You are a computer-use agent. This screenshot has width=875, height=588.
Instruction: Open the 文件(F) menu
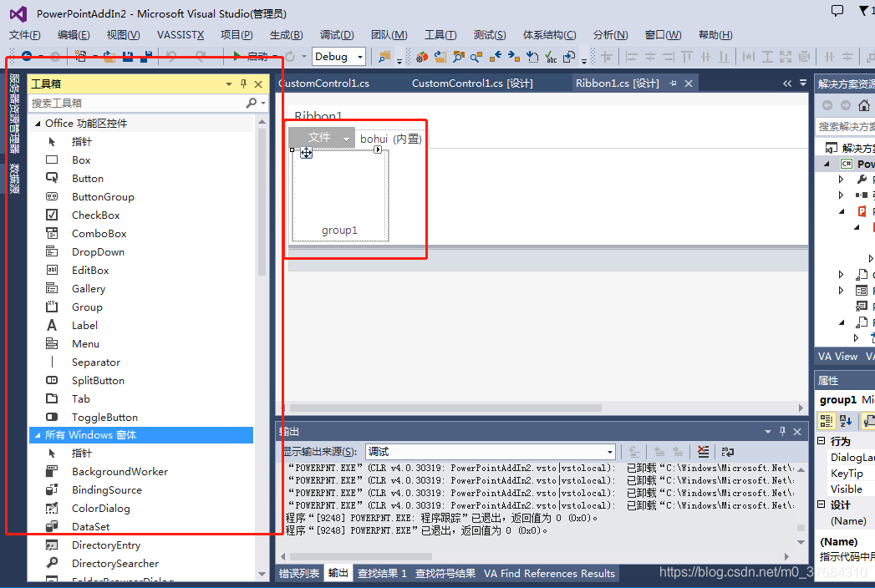pos(24,34)
